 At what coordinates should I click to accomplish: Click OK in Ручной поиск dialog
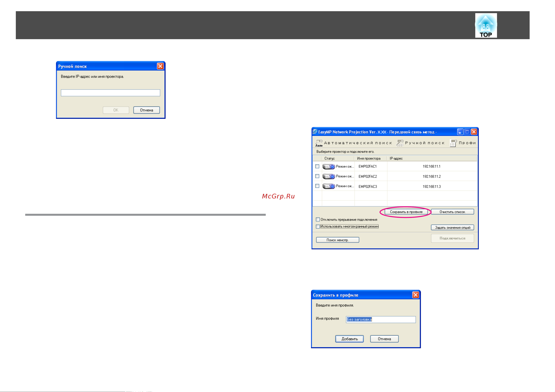(116, 110)
